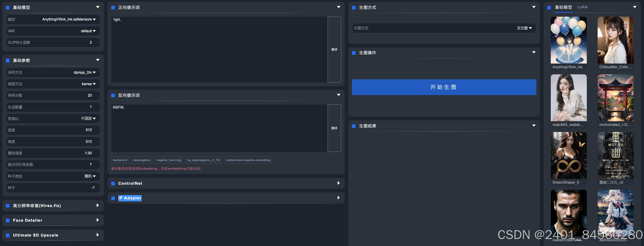Expand the Hires.fix high-resolution repair panel
The height and width of the screenshot is (246, 644).
98,205
